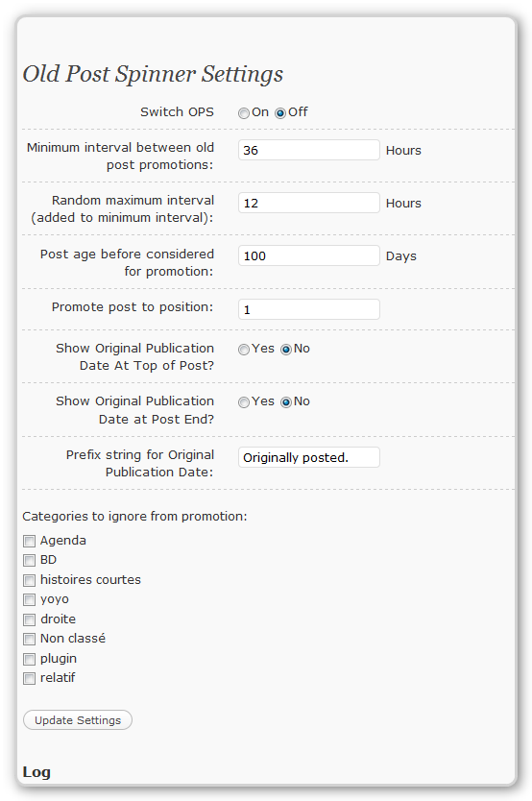
Task: Turn Switch OPS to On
Action: click(244, 113)
